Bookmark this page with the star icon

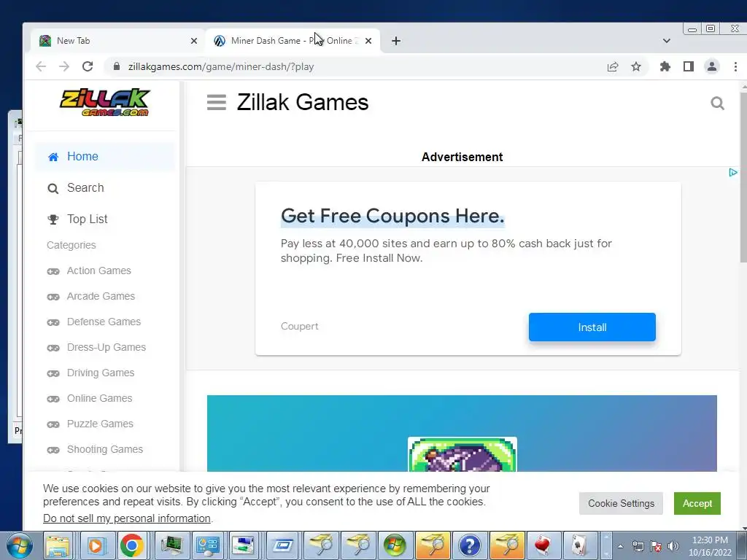pyautogui.click(x=636, y=66)
